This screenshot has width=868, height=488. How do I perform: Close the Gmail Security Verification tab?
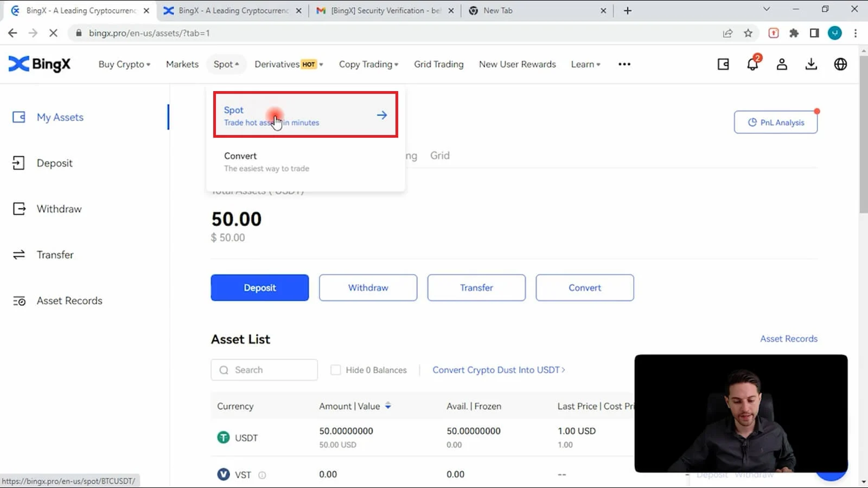[x=451, y=10]
